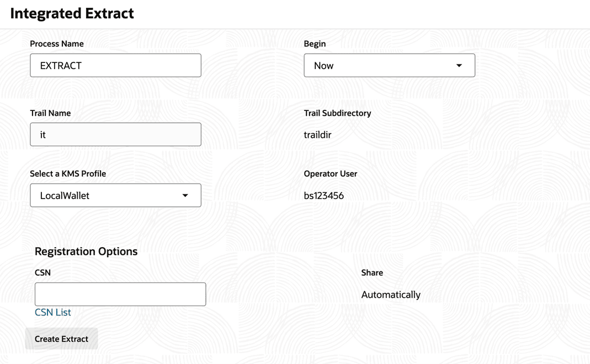590x364 pixels.
Task: Click the Automatically share value
Action: pos(391,295)
